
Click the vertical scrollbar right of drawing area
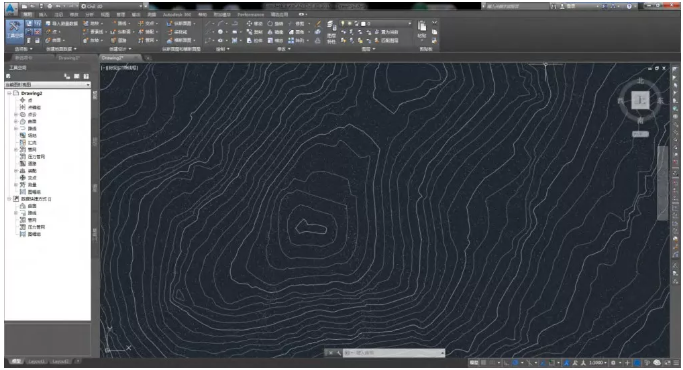[662, 183]
